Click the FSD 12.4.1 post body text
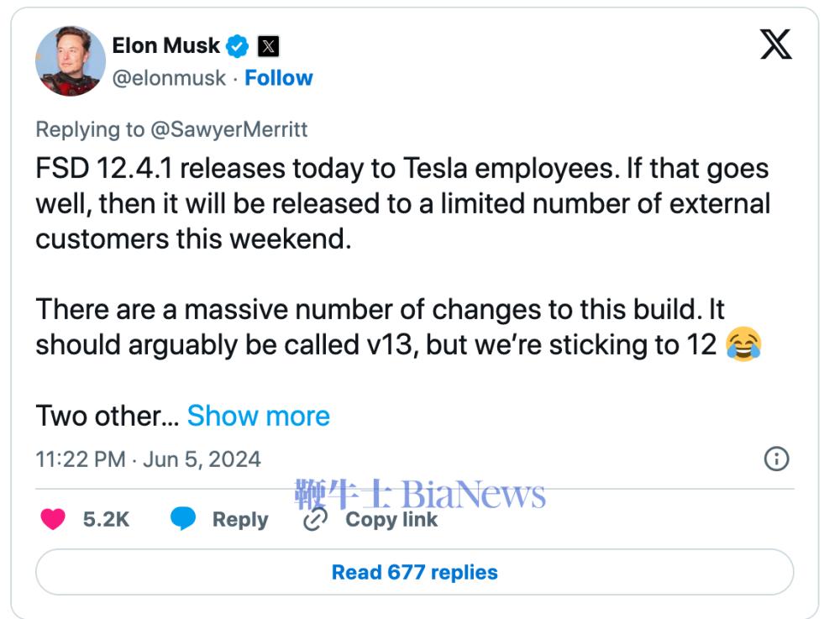Viewport: 840px width, 619px height. (402, 204)
